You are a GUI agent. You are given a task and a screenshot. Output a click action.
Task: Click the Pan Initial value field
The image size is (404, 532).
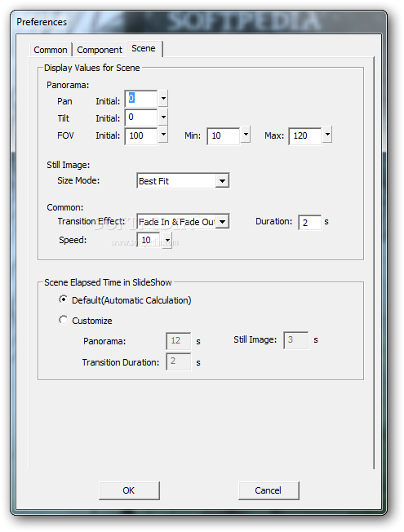click(x=141, y=99)
